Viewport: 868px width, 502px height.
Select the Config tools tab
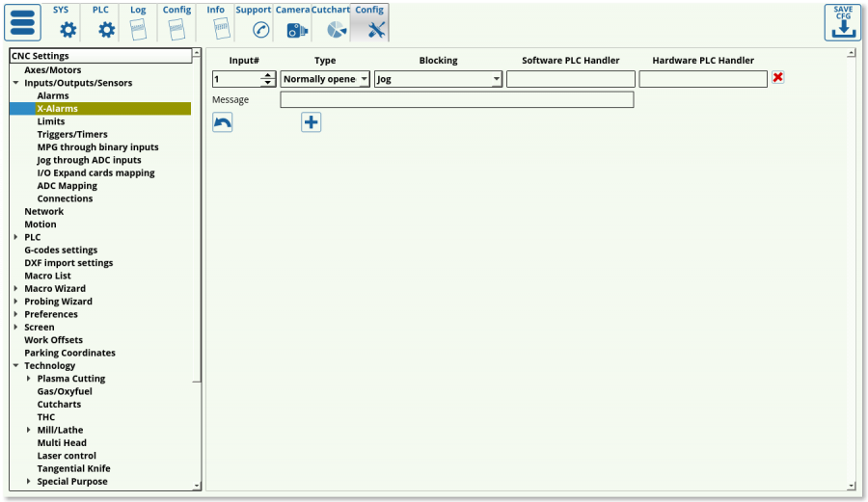(369, 23)
